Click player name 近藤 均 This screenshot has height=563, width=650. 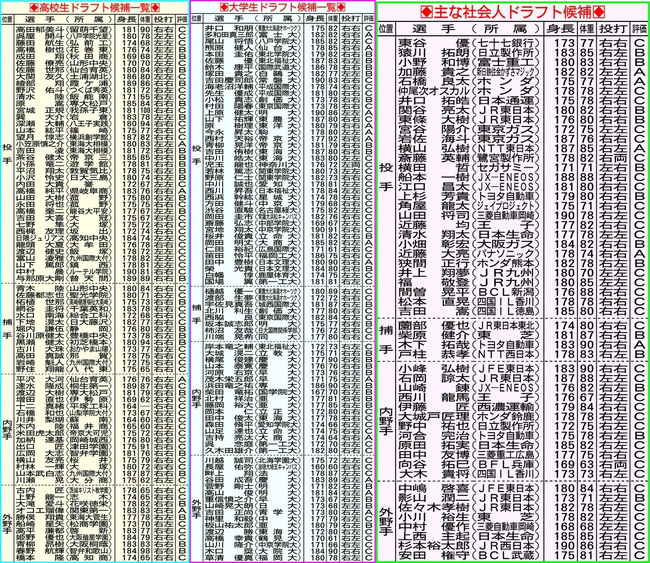pos(434,225)
